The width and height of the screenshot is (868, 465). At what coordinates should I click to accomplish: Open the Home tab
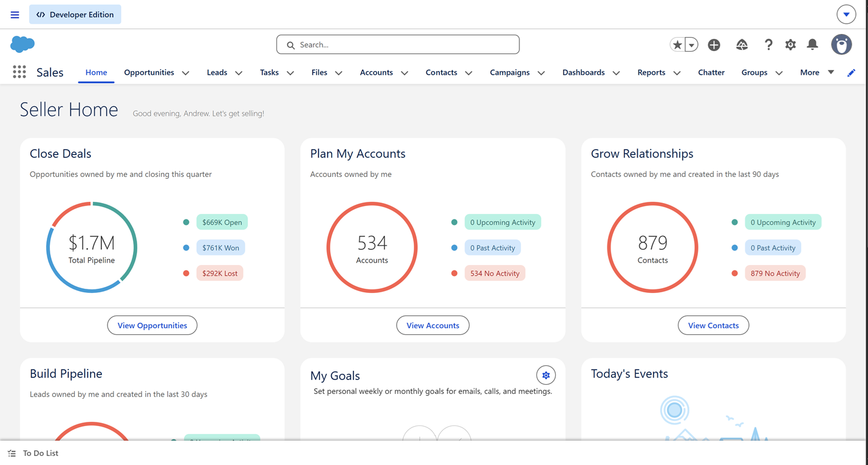(x=96, y=72)
